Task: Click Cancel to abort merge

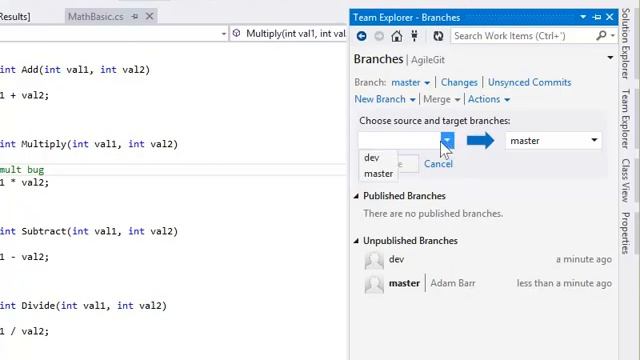Action: [438, 164]
